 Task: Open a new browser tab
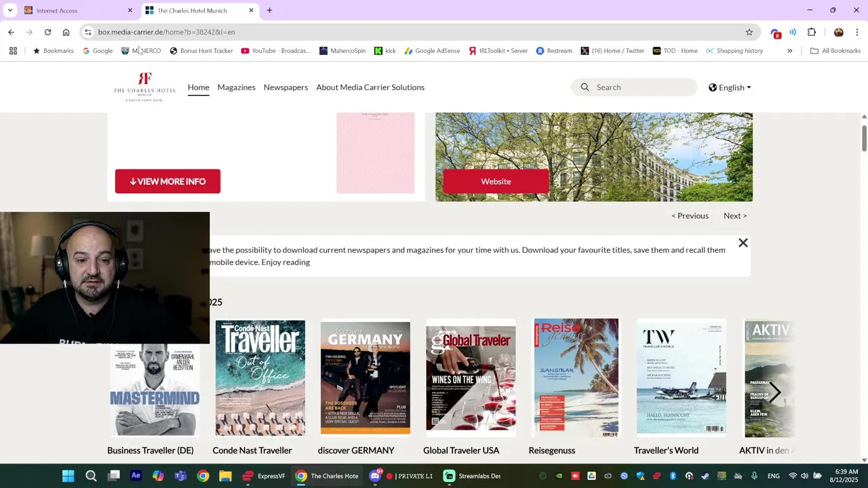pyautogui.click(x=269, y=10)
